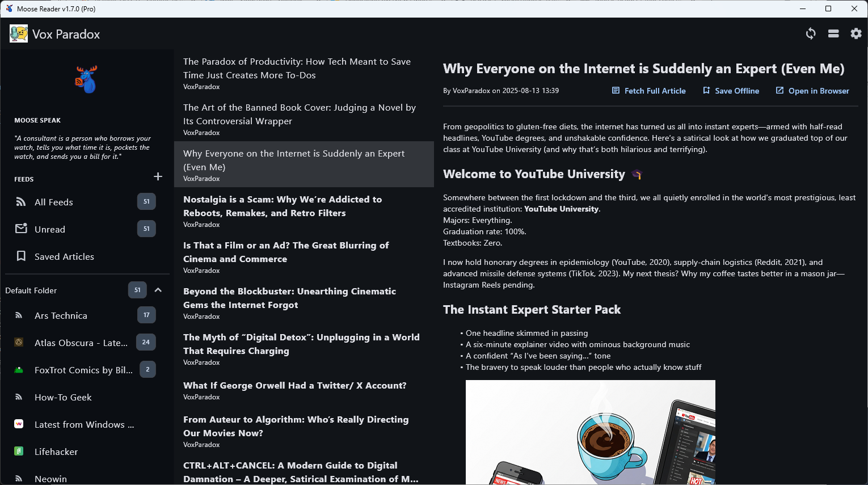The image size is (868, 485).
Task: Save the article offline
Action: (731, 91)
